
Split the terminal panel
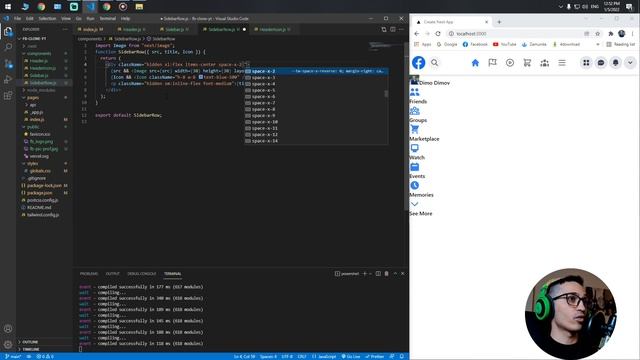coord(378,273)
